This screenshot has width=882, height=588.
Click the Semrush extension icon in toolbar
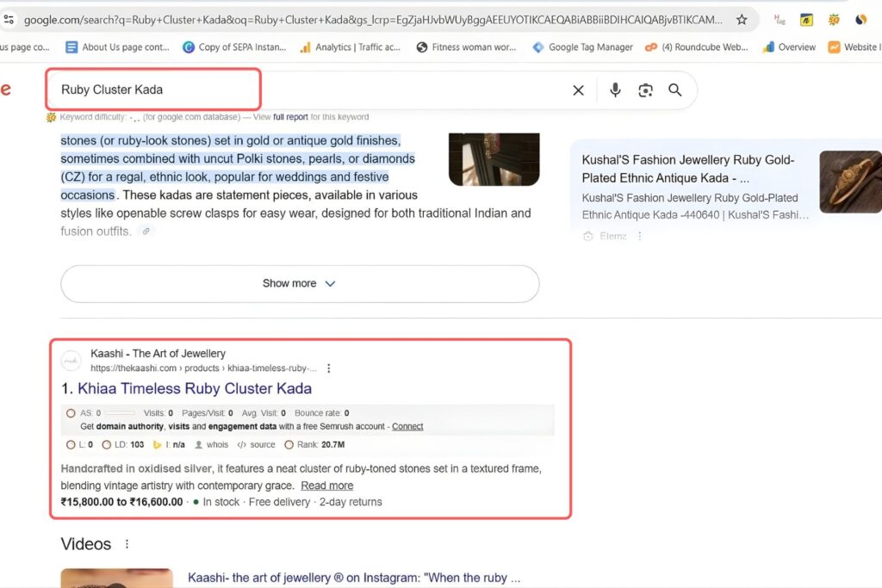tap(860, 19)
